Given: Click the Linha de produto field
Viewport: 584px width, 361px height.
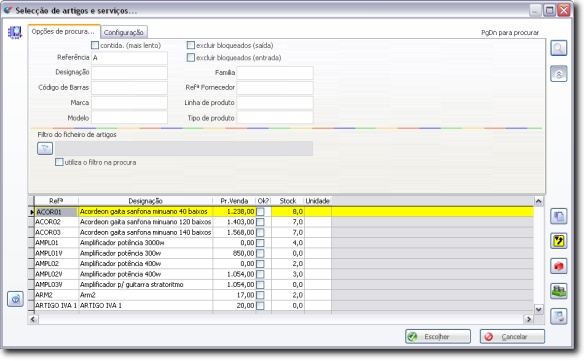Looking at the screenshot, I should click(275, 103).
